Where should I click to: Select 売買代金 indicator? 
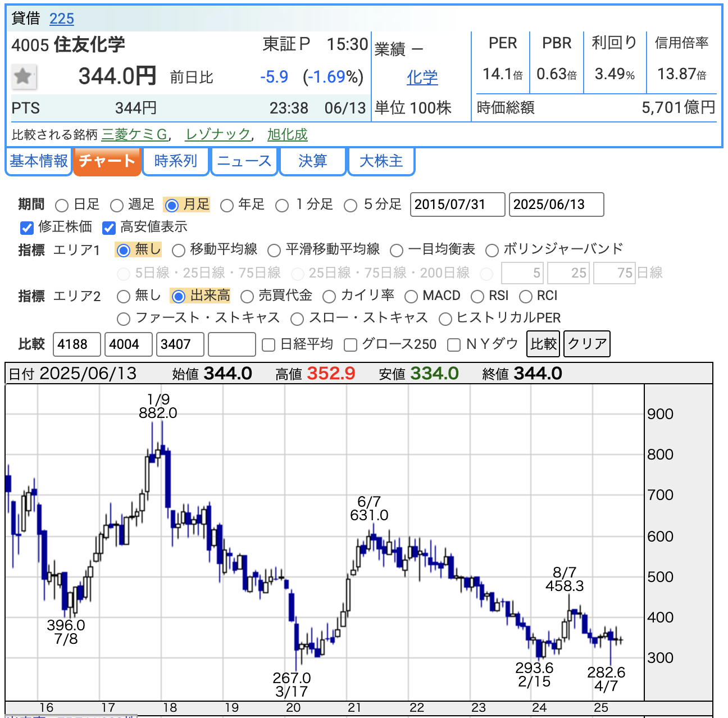(247, 296)
